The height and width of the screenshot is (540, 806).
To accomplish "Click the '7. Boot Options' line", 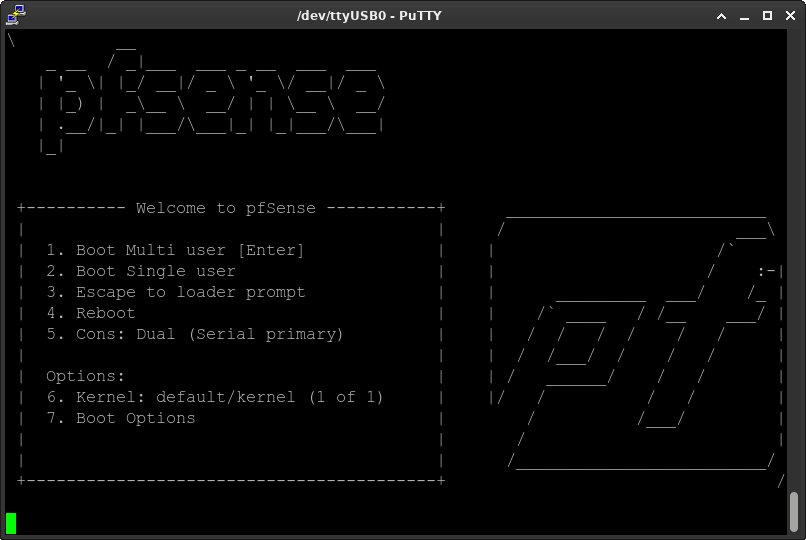I will point(121,418).
